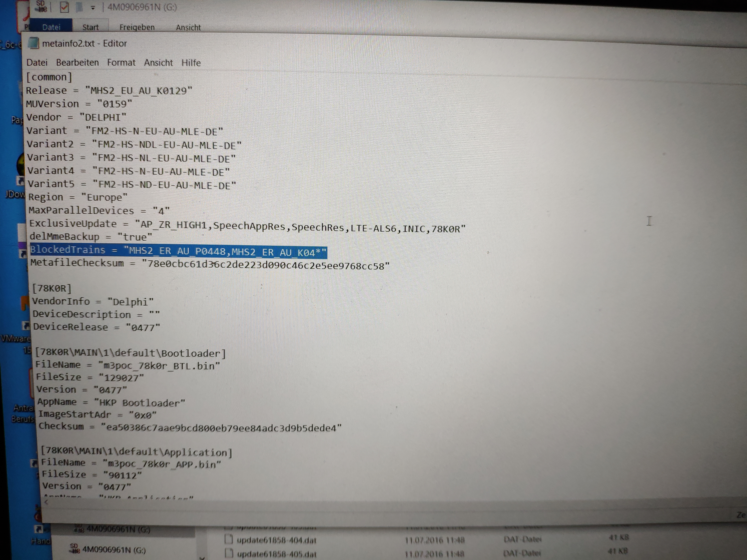Click the MUVersion = "0159" line
The height and width of the screenshot is (560, 747).
pos(79,104)
